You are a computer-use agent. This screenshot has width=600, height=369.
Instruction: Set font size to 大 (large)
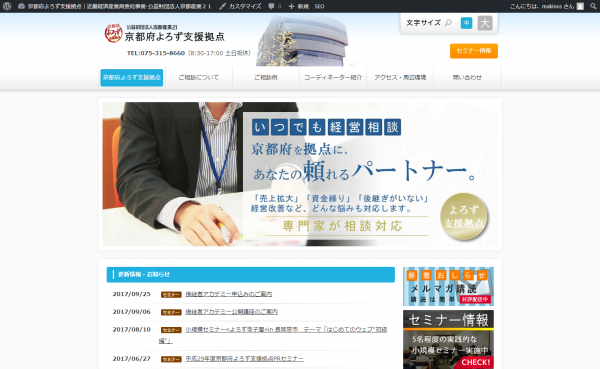[x=485, y=23]
